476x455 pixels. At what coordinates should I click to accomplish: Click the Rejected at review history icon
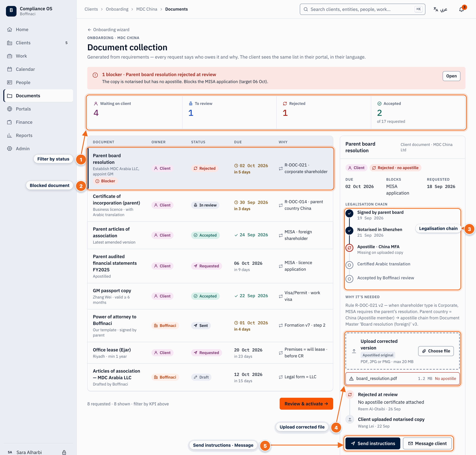click(x=350, y=395)
